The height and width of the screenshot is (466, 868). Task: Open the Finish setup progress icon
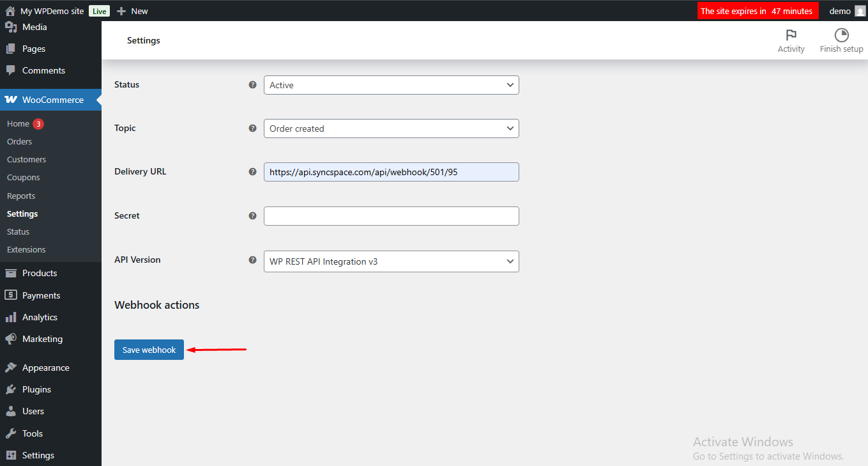pos(841,35)
